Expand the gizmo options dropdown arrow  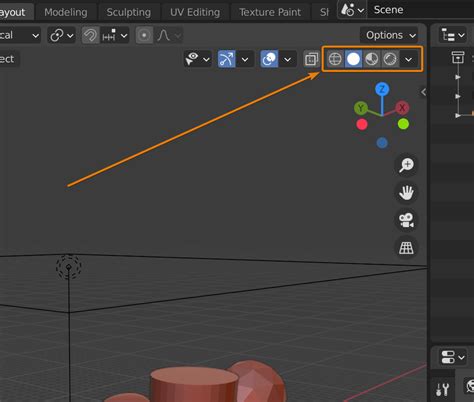pyautogui.click(x=245, y=60)
